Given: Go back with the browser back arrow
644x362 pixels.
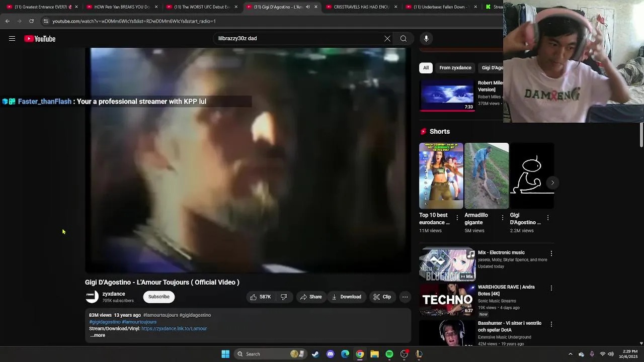Looking at the screenshot, I should 8,21.
